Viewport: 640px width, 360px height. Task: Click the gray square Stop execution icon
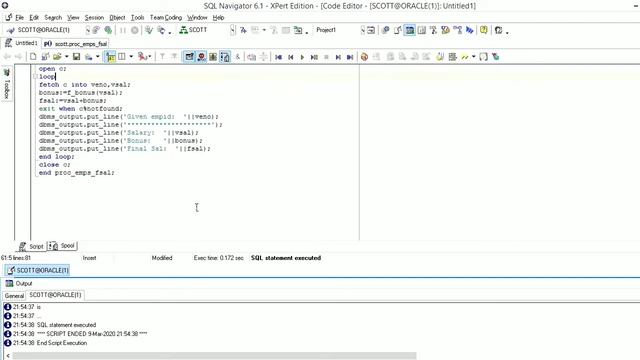click(x=326, y=57)
